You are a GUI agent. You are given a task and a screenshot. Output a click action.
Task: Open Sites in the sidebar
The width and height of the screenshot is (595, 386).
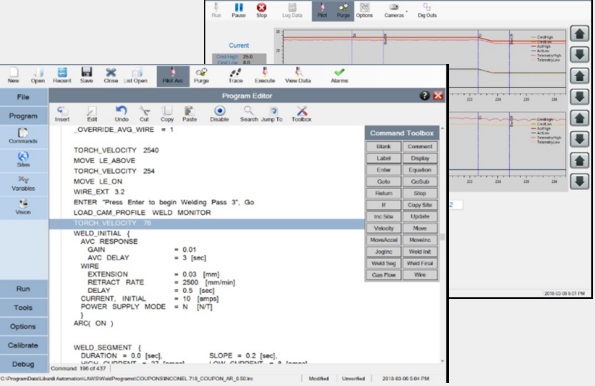coord(23,159)
